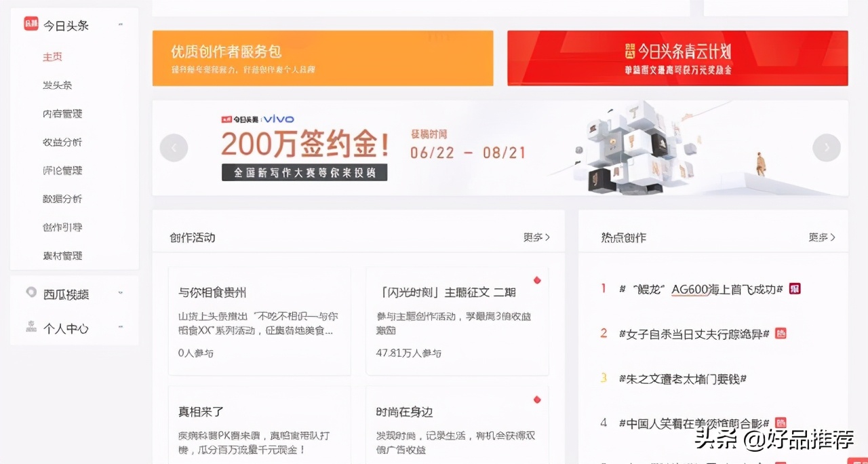The width and height of the screenshot is (868, 464).
Task: Open the 今日头条青云计划 banner
Action: click(677, 58)
